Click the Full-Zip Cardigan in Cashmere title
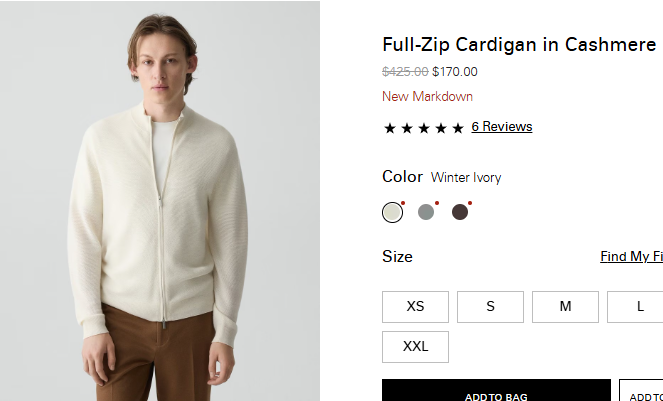Screen dimensions: 663x401 pos(519,45)
